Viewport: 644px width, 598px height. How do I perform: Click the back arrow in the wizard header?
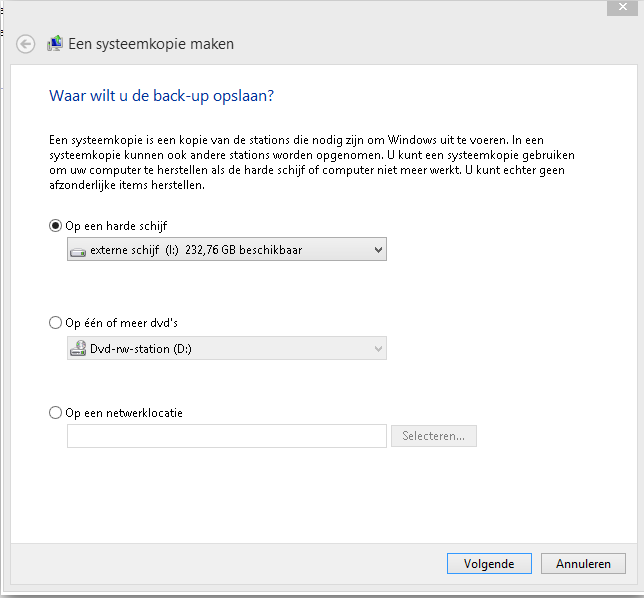click(x=26, y=44)
